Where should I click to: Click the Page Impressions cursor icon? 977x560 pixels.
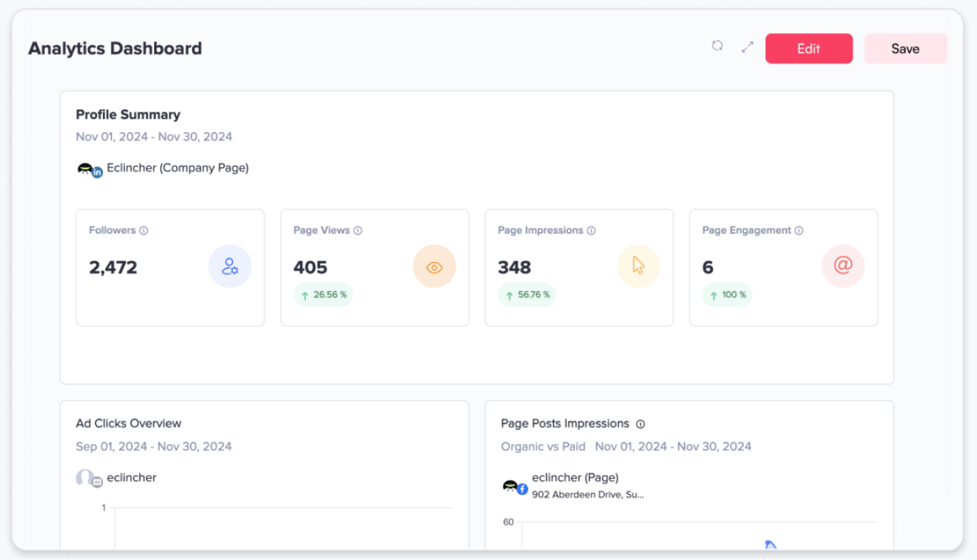[639, 267]
